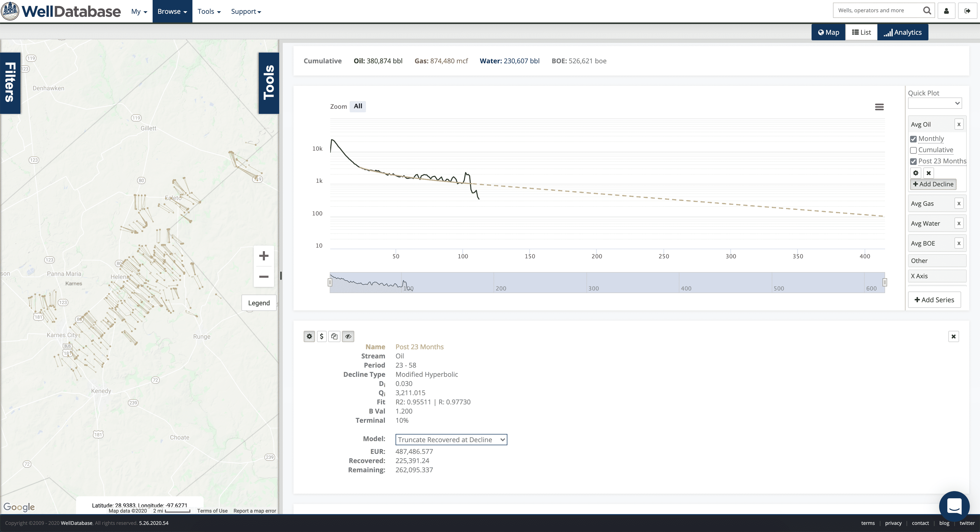Enable the Cumulative checkbox
Viewport: 980px width, 532px height.
(913, 150)
